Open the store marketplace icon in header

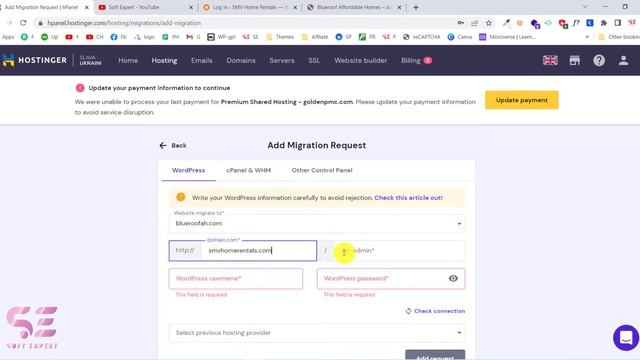click(x=575, y=60)
